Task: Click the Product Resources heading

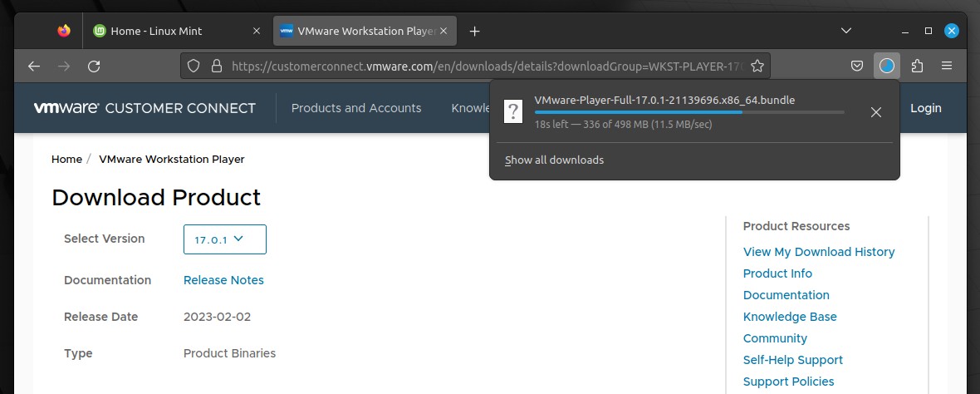Action: click(x=796, y=226)
